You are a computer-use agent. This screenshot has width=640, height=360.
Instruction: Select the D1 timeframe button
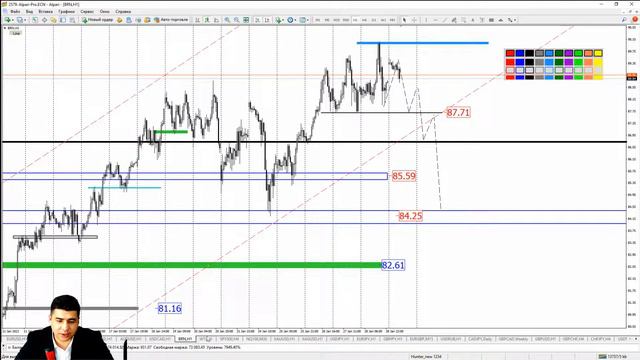[374, 20]
